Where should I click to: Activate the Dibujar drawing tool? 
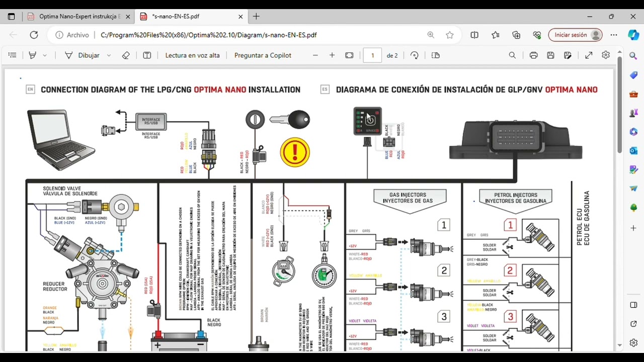(x=82, y=55)
